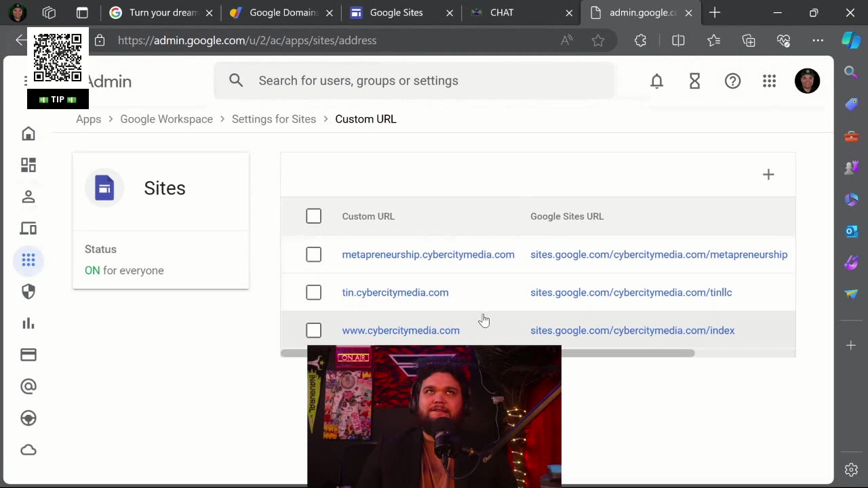Toggle Edge split screen icon

click(678, 41)
